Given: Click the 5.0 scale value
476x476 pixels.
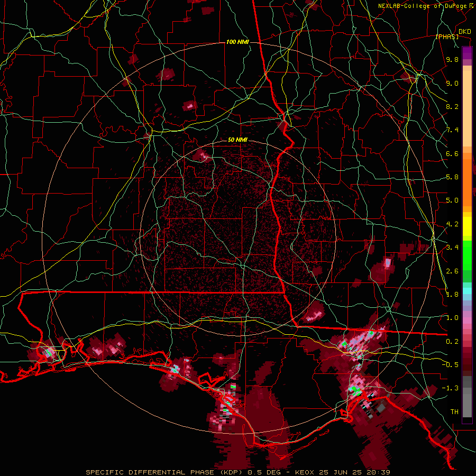Looking at the screenshot, I should [452, 200].
